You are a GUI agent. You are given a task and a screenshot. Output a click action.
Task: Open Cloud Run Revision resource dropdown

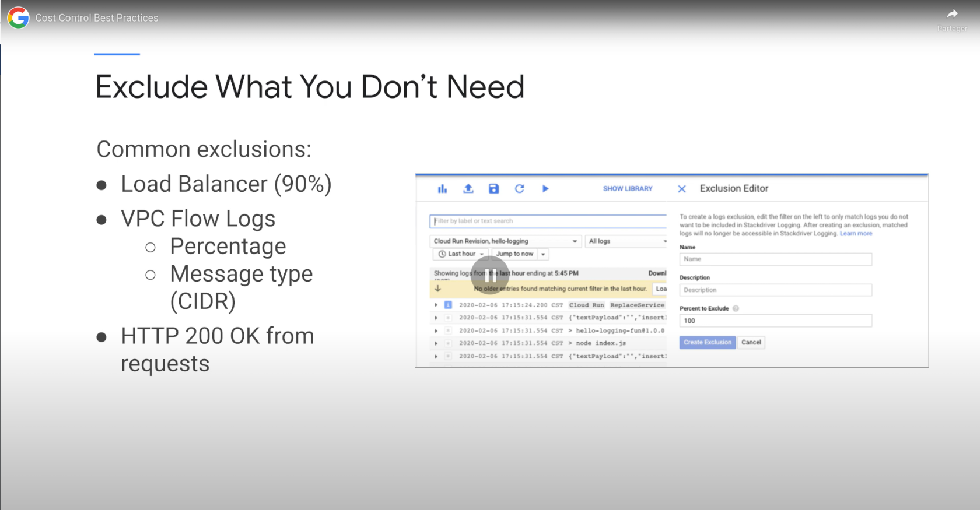(x=505, y=241)
